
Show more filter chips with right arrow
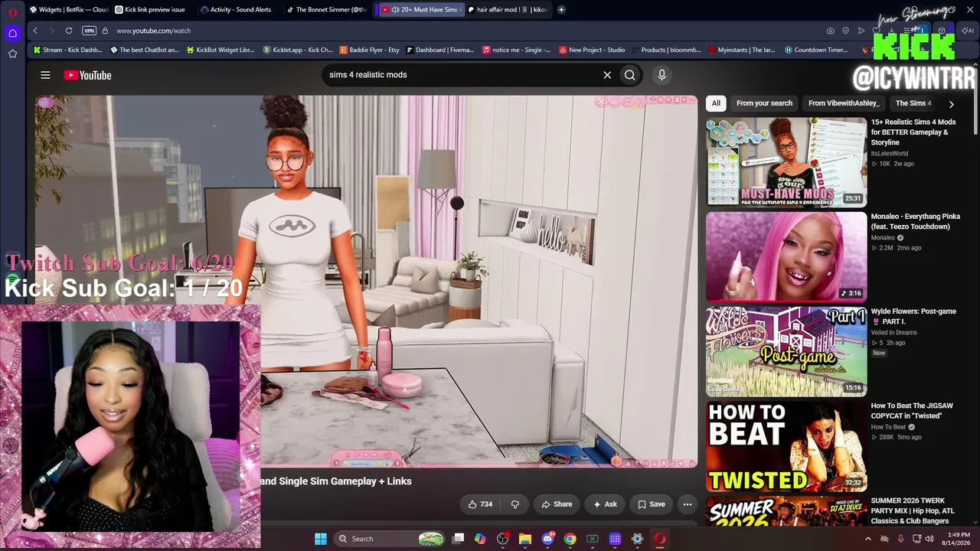click(951, 104)
